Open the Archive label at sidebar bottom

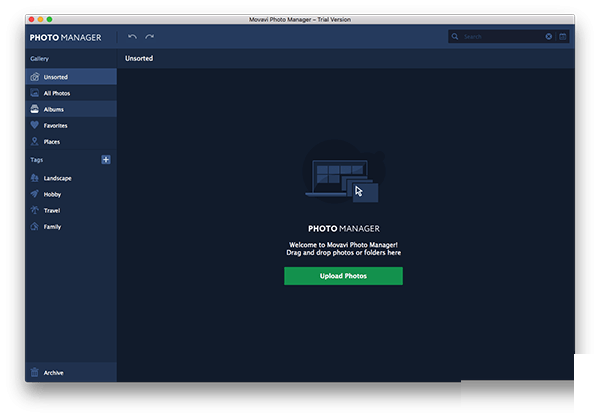[54, 373]
